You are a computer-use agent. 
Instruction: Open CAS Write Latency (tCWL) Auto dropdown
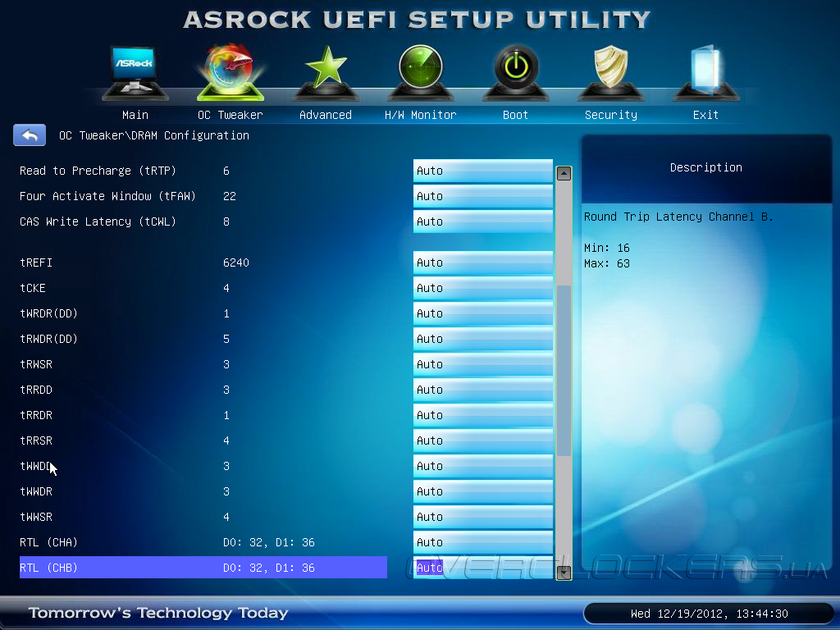482,221
